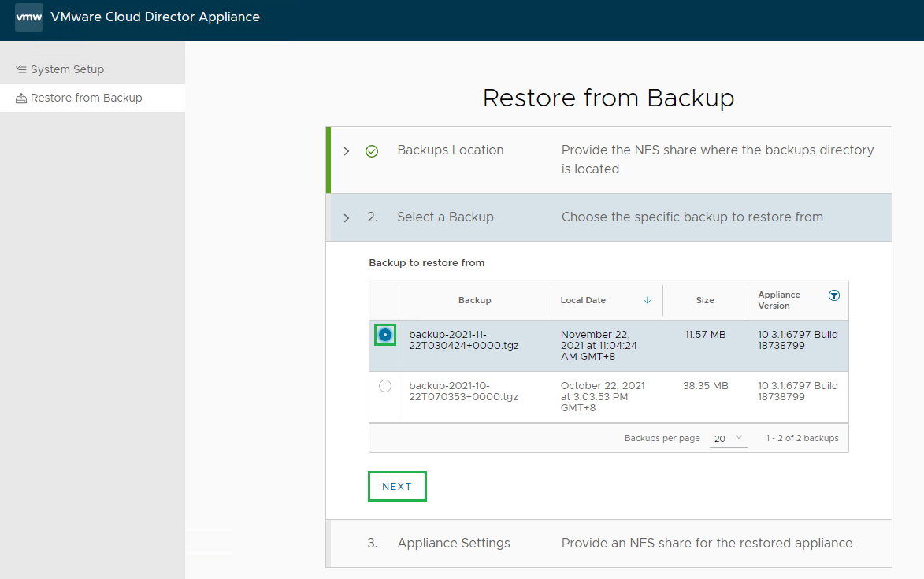Click the Local Date sort arrow

[648, 300]
